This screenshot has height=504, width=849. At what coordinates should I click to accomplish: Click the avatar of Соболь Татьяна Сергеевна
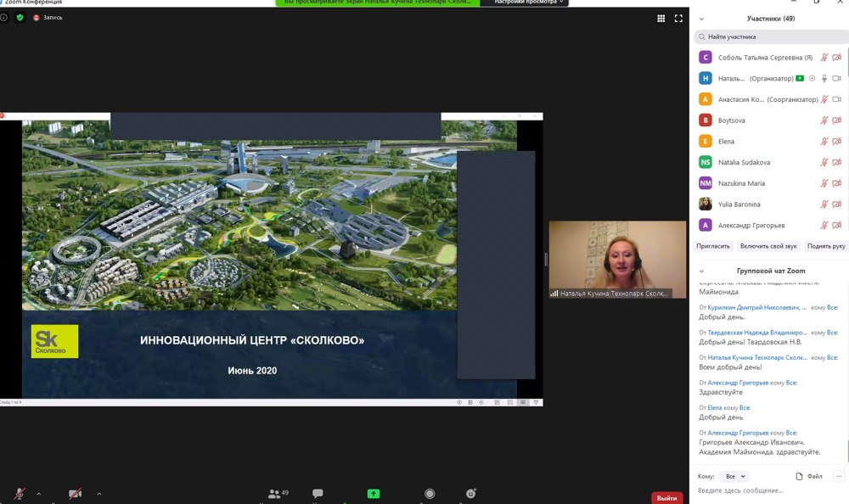(x=705, y=58)
